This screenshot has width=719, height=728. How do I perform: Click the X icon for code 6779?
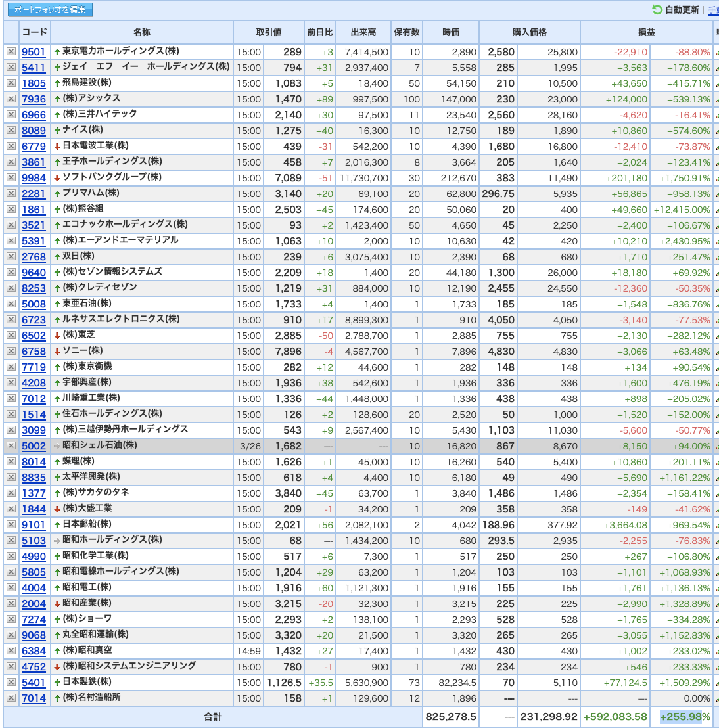coord(11,147)
